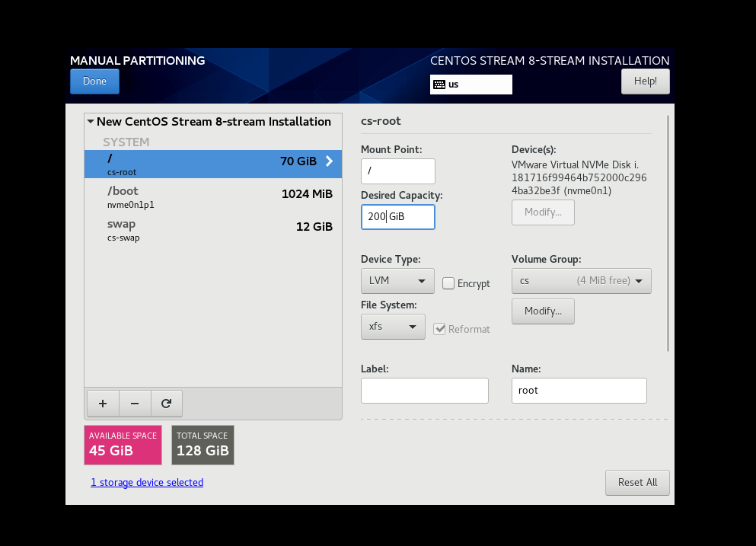Screen dimensions: 756x546
Task: Click into the Mount Point field
Action: (x=397, y=171)
